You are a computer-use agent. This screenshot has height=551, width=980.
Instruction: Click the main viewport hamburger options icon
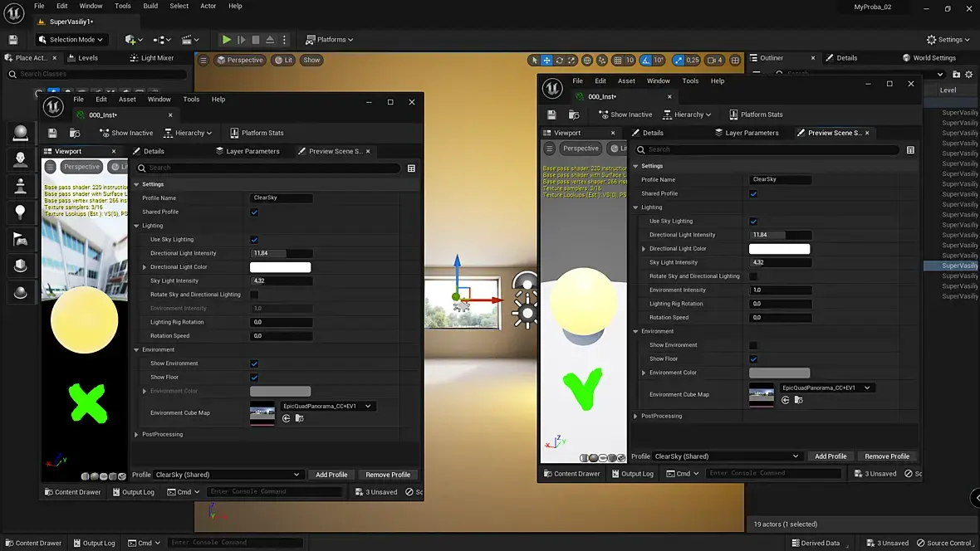[x=203, y=60]
